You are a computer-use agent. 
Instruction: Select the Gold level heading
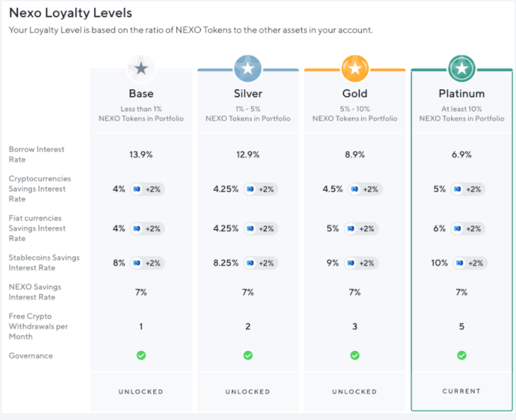coord(355,93)
